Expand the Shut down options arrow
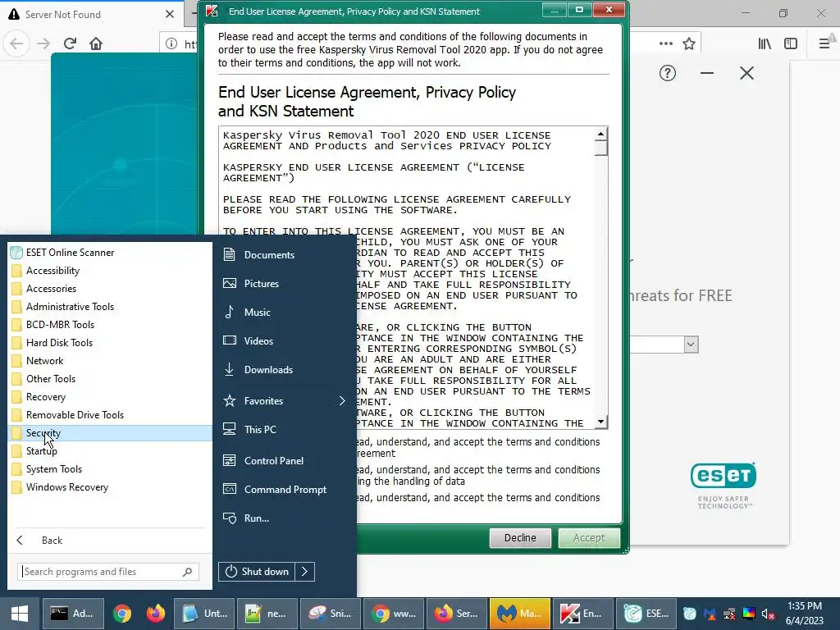 click(x=305, y=572)
